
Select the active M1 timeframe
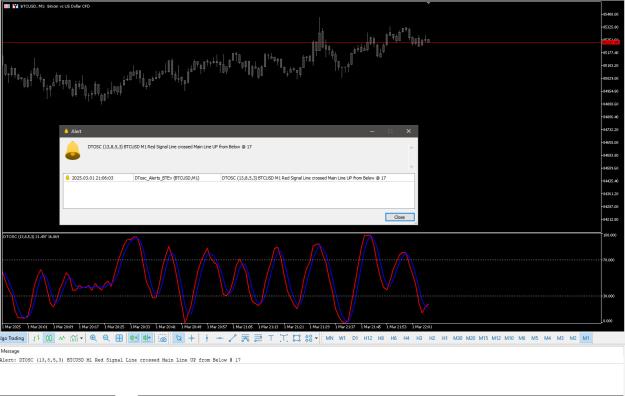(x=586, y=338)
